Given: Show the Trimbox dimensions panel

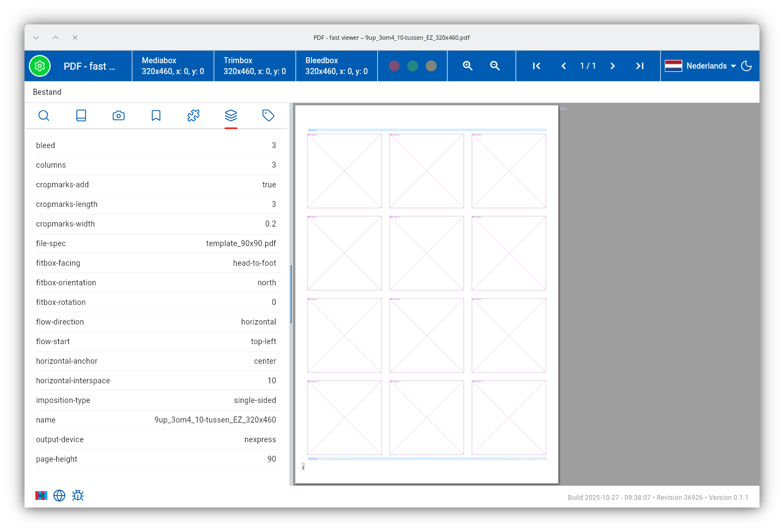Looking at the screenshot, I should tap(254, 65).
